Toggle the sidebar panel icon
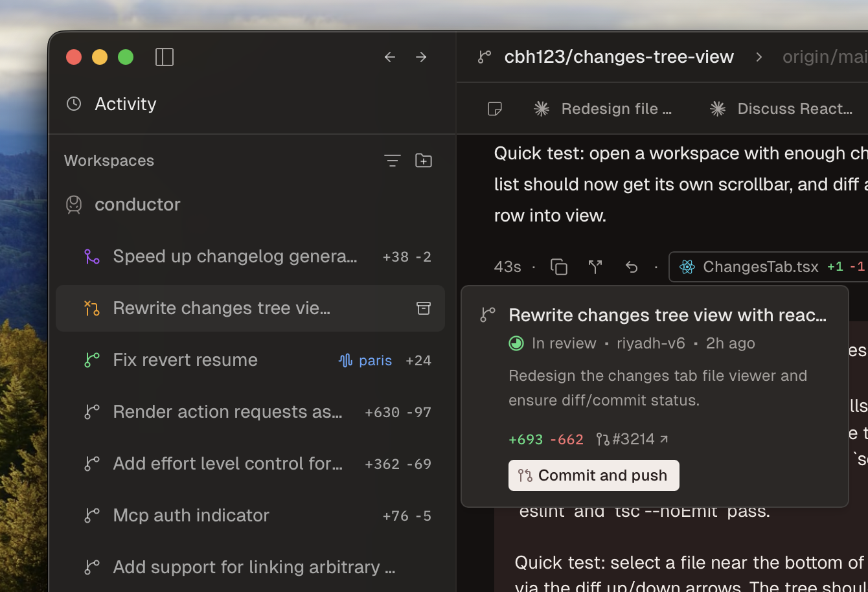Screen dimensions: 868x592 [x=165, y=57]
